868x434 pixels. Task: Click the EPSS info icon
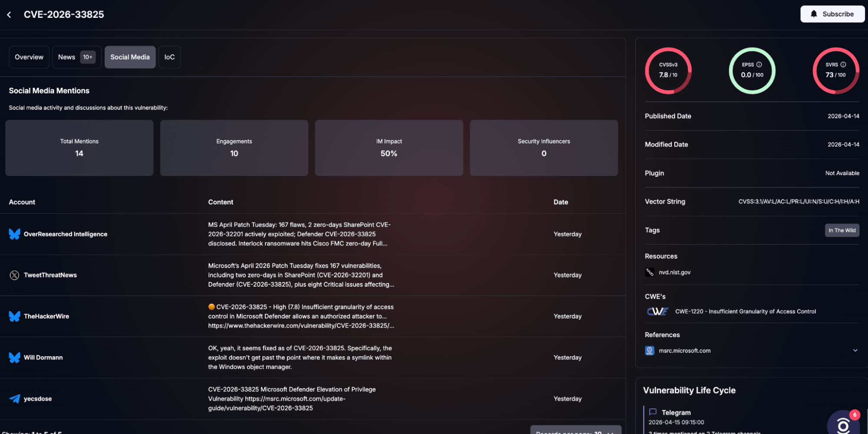759,64
